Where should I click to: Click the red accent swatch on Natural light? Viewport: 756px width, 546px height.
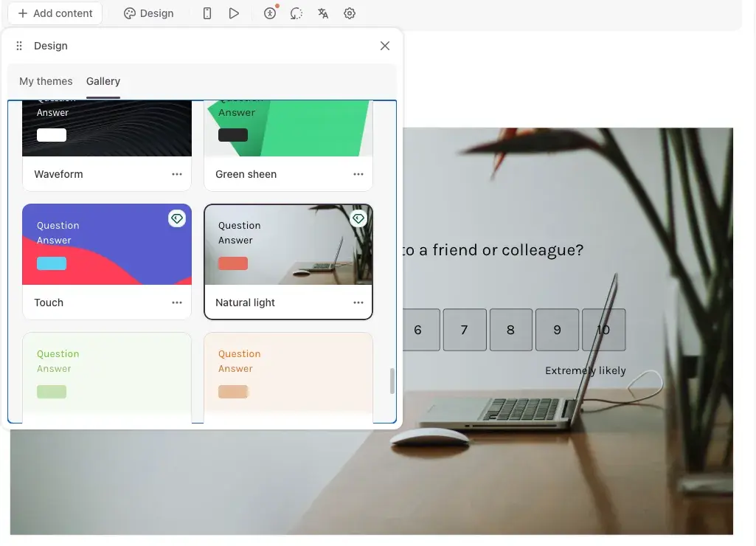[x=232, y=262]
